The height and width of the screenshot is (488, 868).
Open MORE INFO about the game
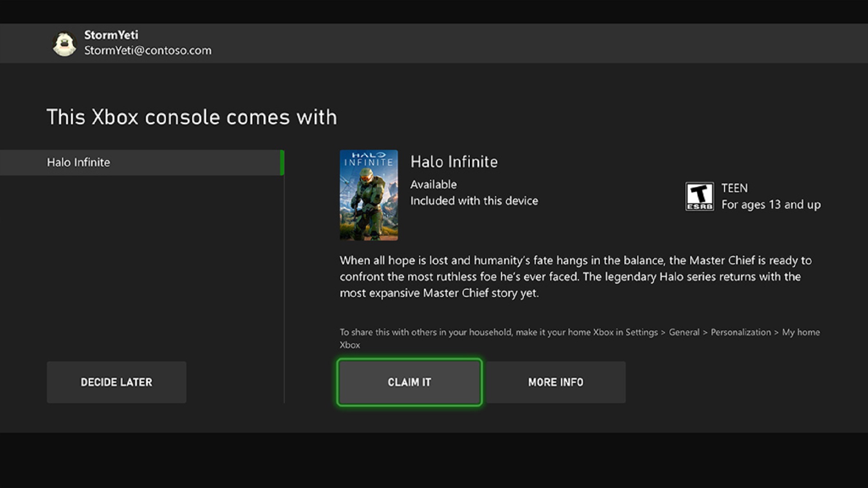556,382
